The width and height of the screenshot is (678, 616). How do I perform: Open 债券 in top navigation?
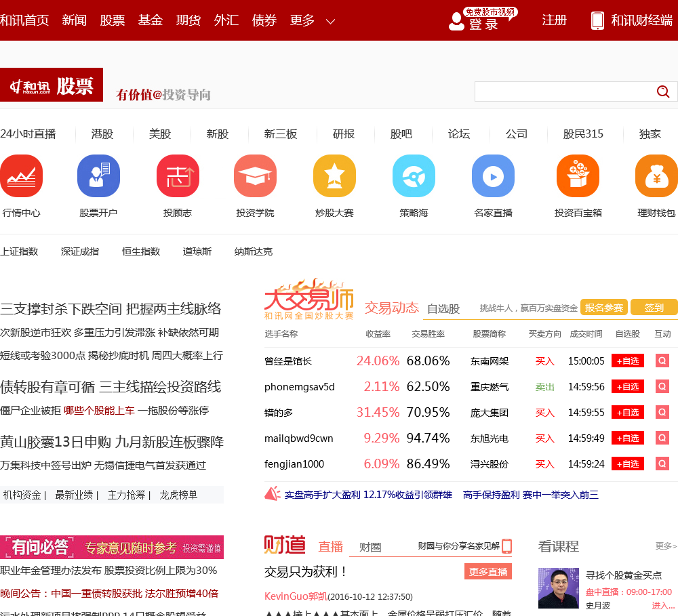[264, 20]
